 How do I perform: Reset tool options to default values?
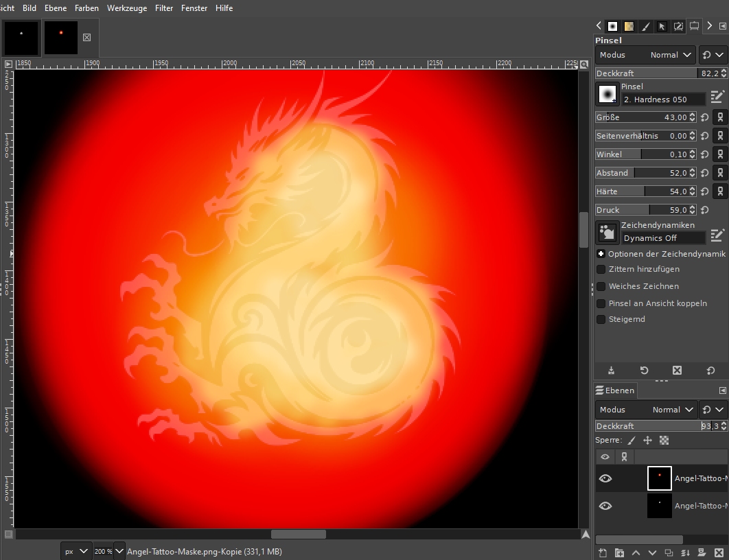click(711, 371)
